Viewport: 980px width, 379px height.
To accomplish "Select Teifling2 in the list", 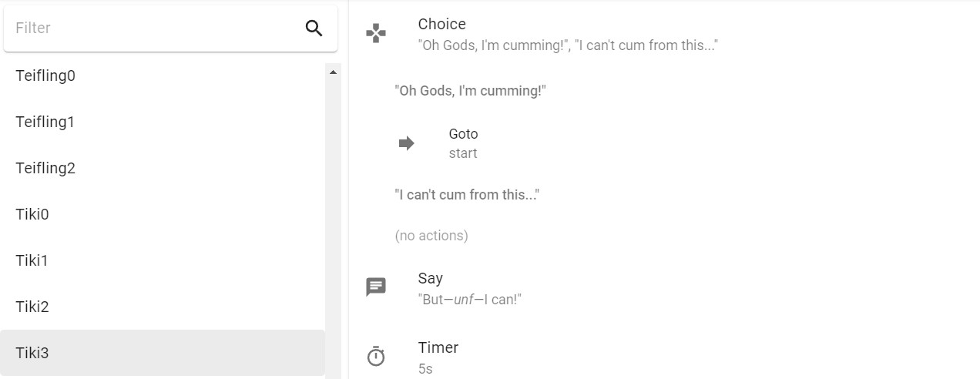I will (163, 168).
